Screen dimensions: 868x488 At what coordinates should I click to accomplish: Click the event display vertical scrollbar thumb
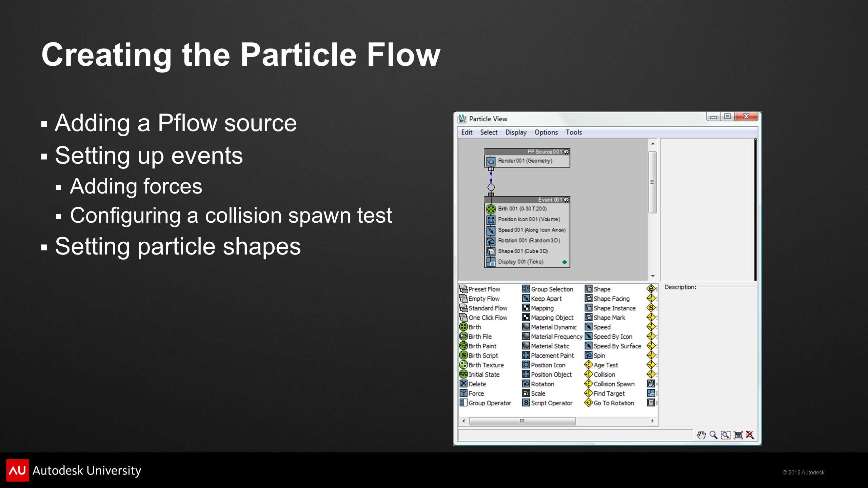tap(652, 182)
